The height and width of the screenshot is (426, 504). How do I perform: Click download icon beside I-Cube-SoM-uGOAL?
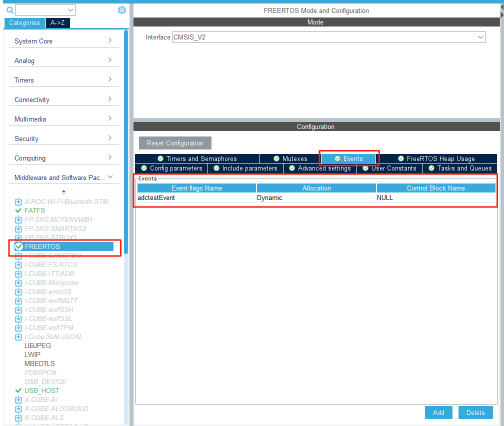click(x=18, y=337)
